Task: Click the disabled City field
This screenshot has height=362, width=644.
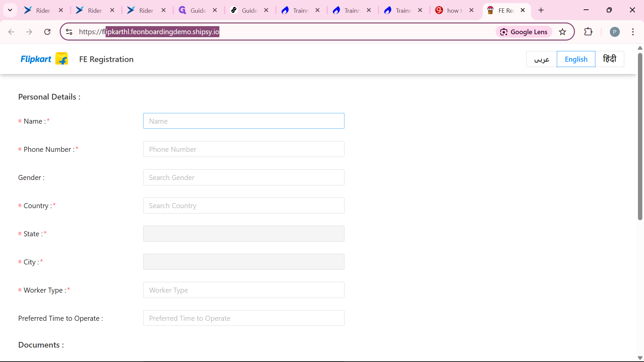Action: [244, 262]
